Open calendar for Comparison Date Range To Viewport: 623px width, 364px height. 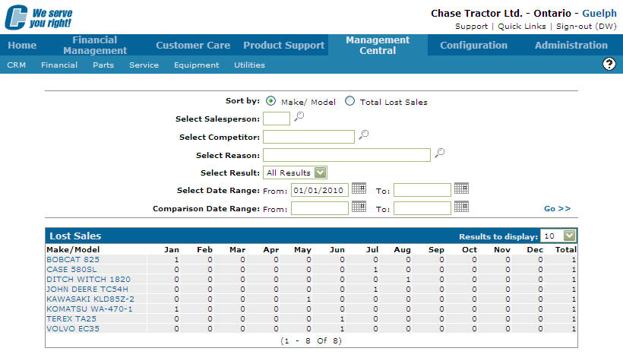pos(461,206)
